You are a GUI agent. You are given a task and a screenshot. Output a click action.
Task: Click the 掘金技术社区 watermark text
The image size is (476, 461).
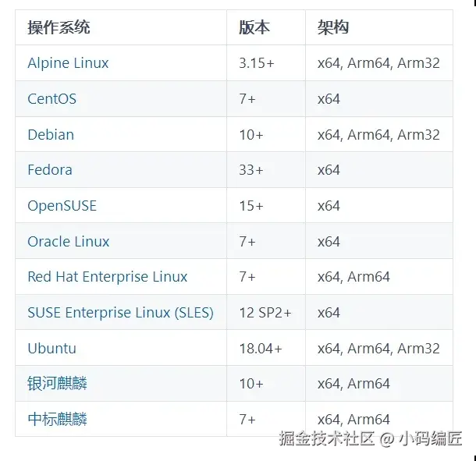click(x=326, y=438)
